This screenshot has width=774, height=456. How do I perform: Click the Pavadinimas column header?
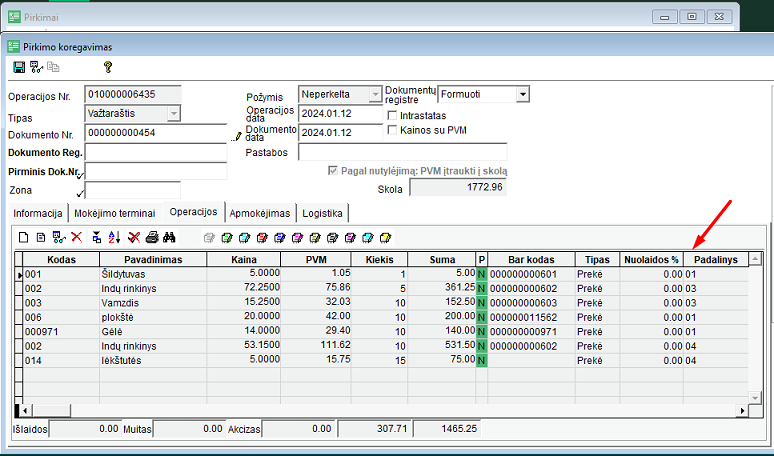tap(152, 259)
